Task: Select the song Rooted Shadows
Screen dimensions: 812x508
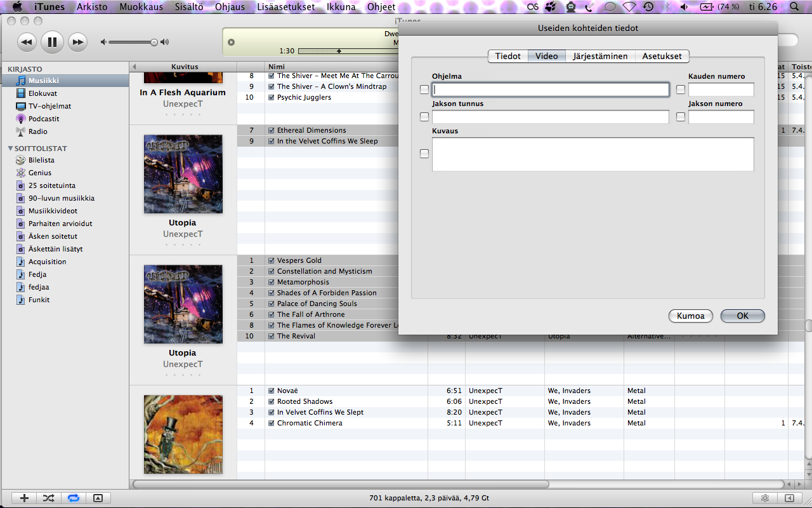Action: click(x=304, y=401)
